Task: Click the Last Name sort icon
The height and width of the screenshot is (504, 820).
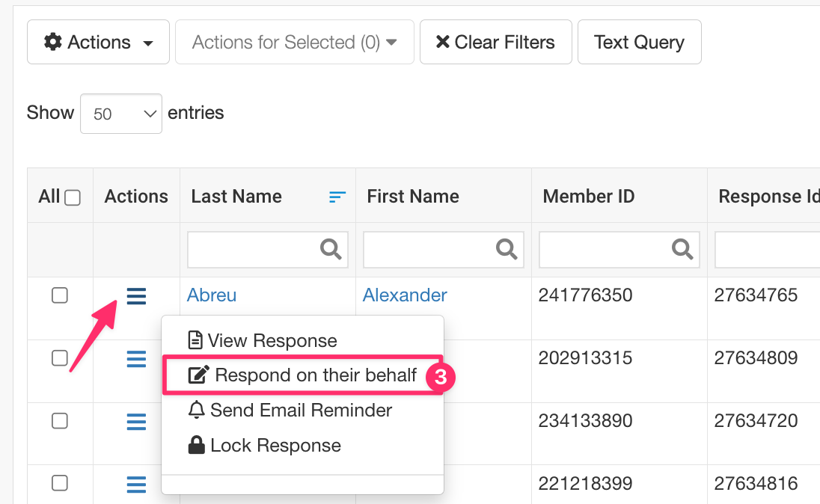Action: coord(337,197)
